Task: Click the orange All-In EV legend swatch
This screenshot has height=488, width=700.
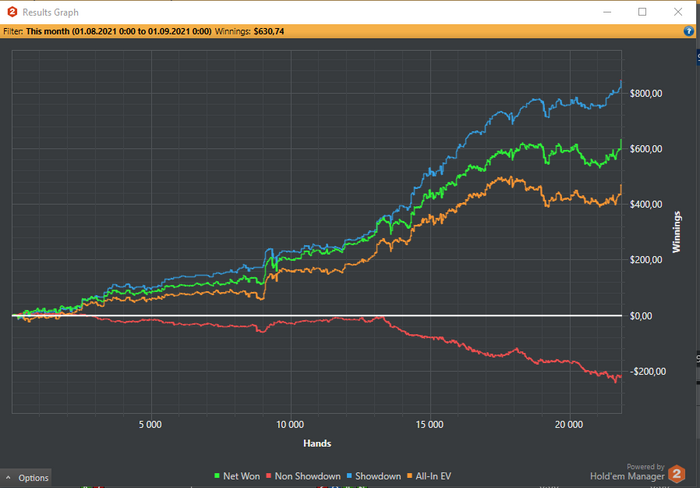Action: click(409, 476)
